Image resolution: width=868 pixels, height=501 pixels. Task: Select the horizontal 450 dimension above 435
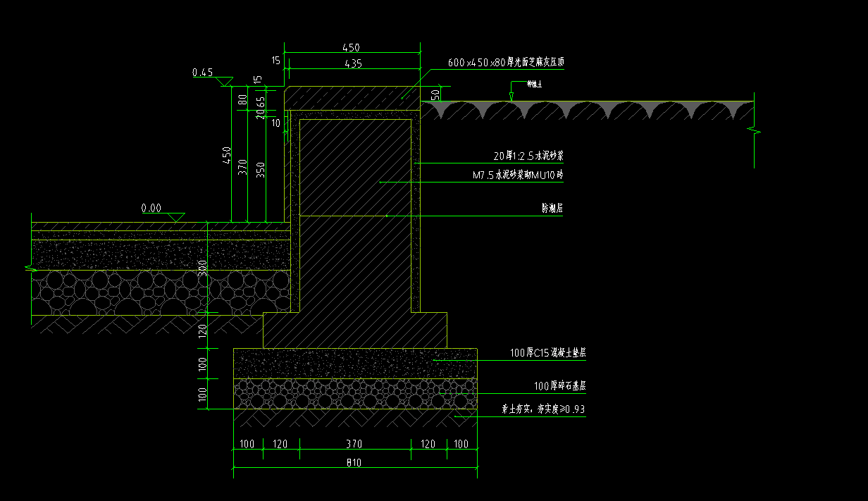351,48
